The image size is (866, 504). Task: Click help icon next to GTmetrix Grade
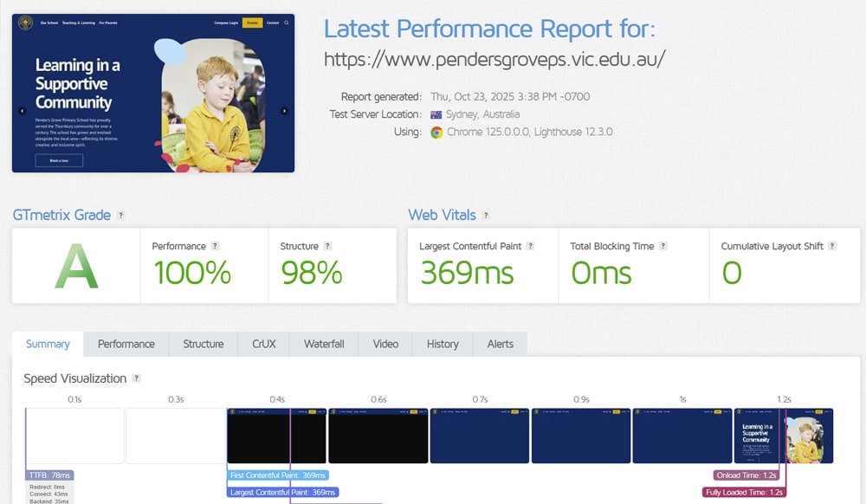(121, 216)
